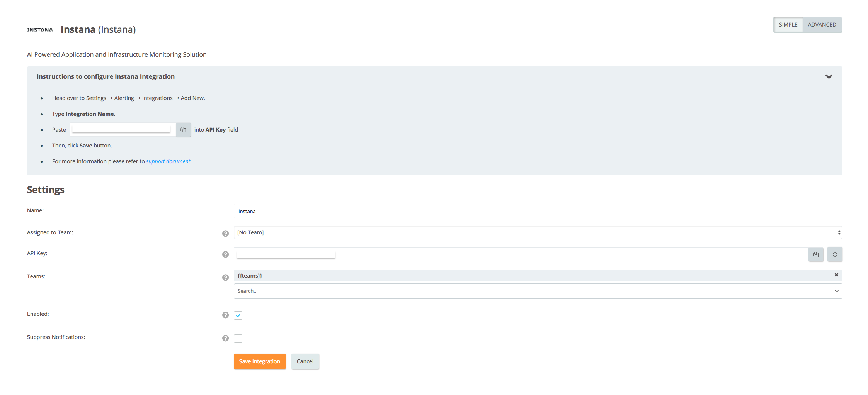Image resolution: width=868 pixels, height=395 pixels.
Task: Click the 'Then, click Save button.' instruction line
Action: (82, 146)
